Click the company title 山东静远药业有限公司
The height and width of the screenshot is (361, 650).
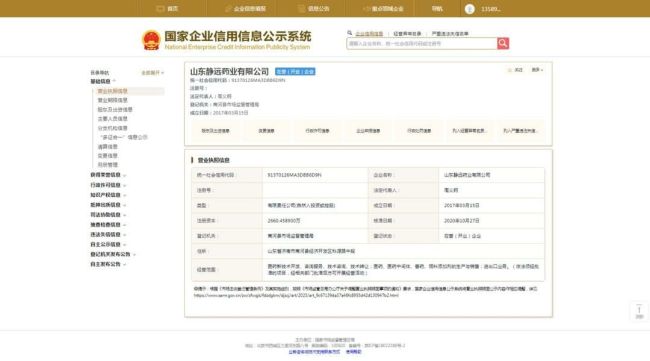[229, 72]
